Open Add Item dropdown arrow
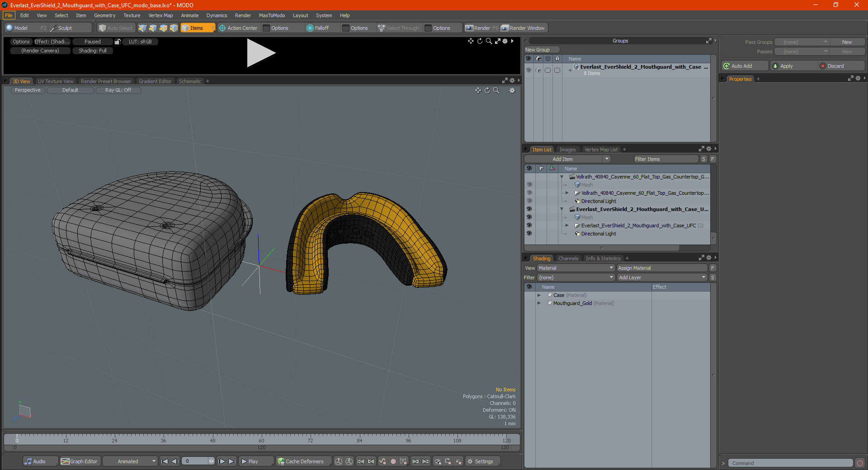The image size is (868, 470). (607, 159)
